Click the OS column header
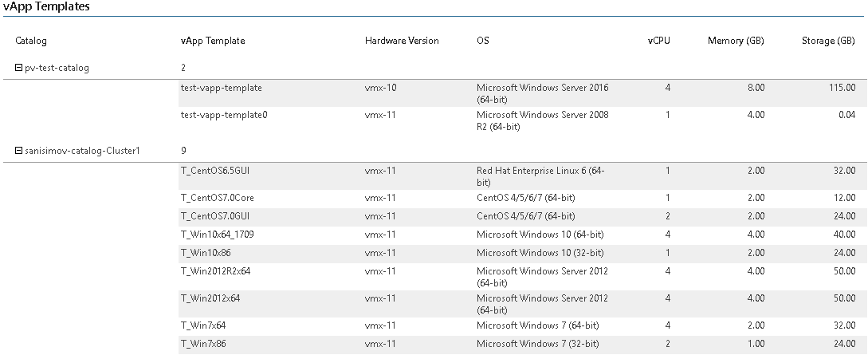This screenshot has height=355, width=868. pyautogui.click(x=483, y=41)
